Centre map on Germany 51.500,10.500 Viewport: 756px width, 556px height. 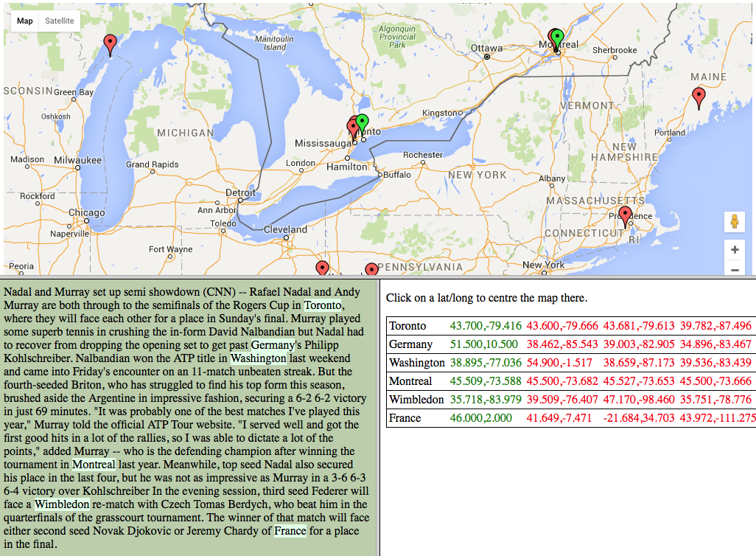[483, 344]
